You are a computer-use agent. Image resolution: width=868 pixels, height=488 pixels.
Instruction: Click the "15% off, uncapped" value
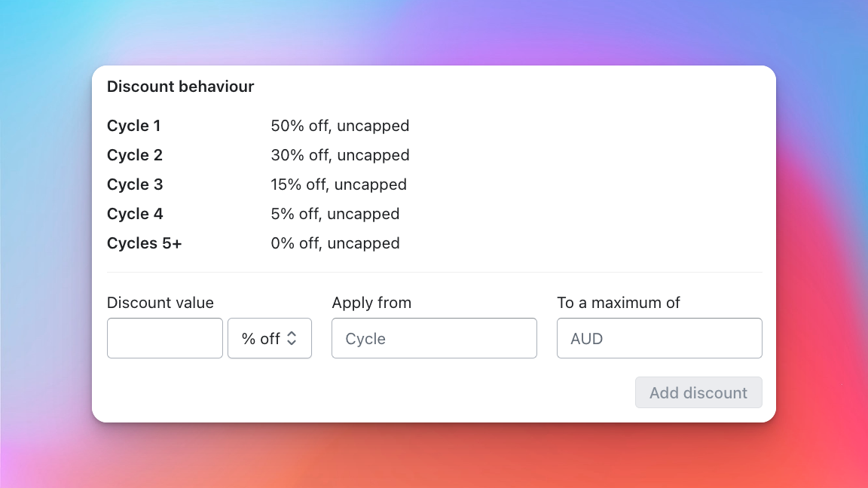pos(338,185)
